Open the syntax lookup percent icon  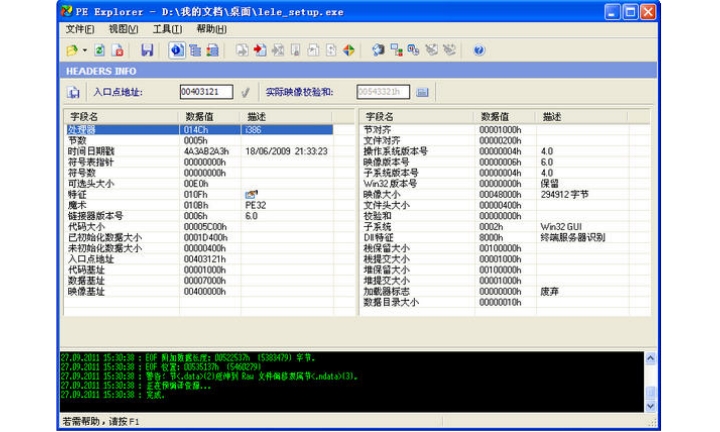tap(413, 50)
